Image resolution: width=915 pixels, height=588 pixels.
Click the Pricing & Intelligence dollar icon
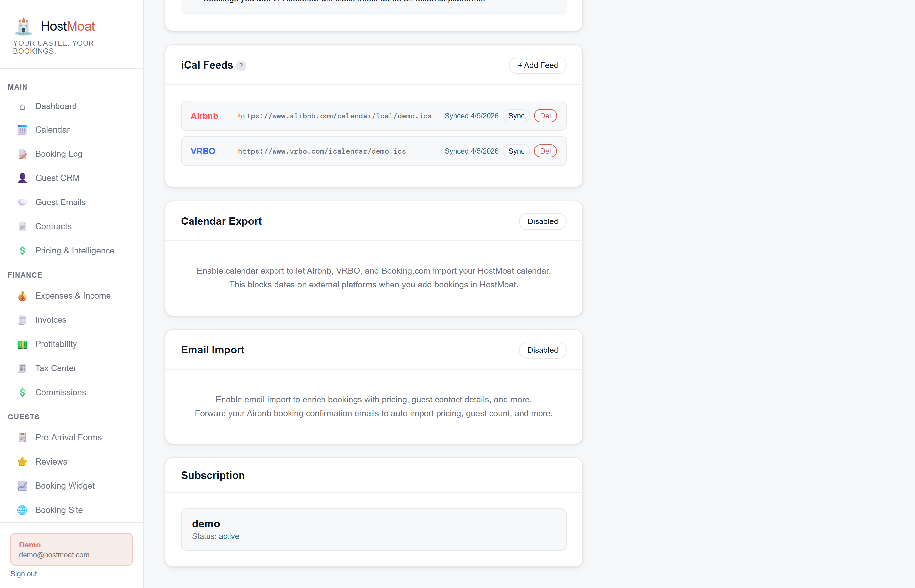[22, 251]
